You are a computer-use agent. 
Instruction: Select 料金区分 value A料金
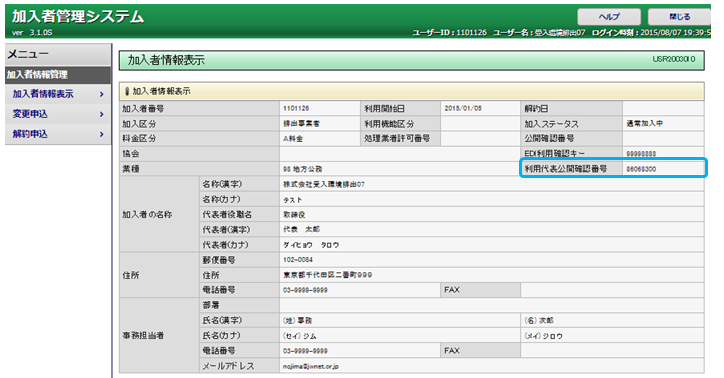coord(293,138)
